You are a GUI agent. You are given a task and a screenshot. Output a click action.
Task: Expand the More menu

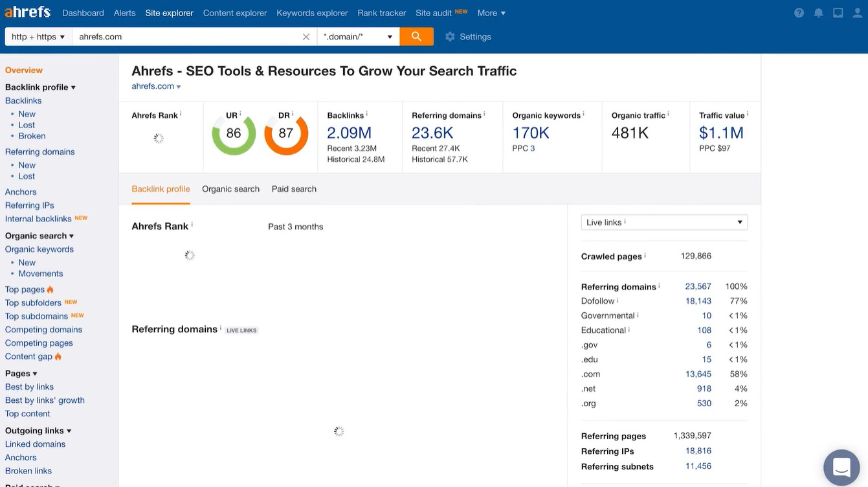[491, 13]
